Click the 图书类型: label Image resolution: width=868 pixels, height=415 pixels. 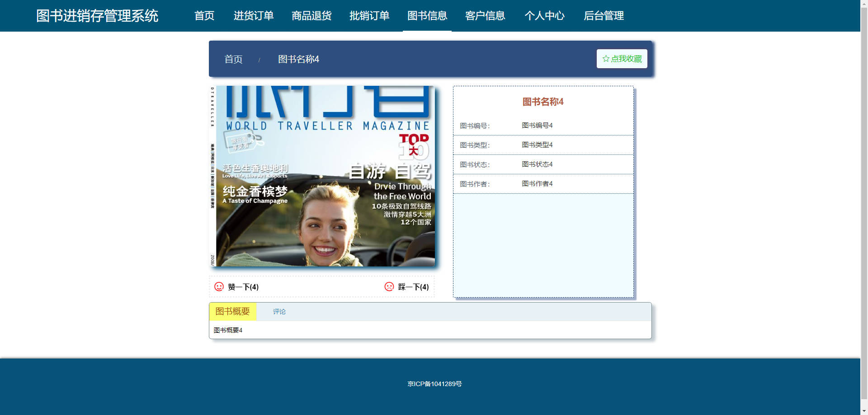[x=475, y=145]
